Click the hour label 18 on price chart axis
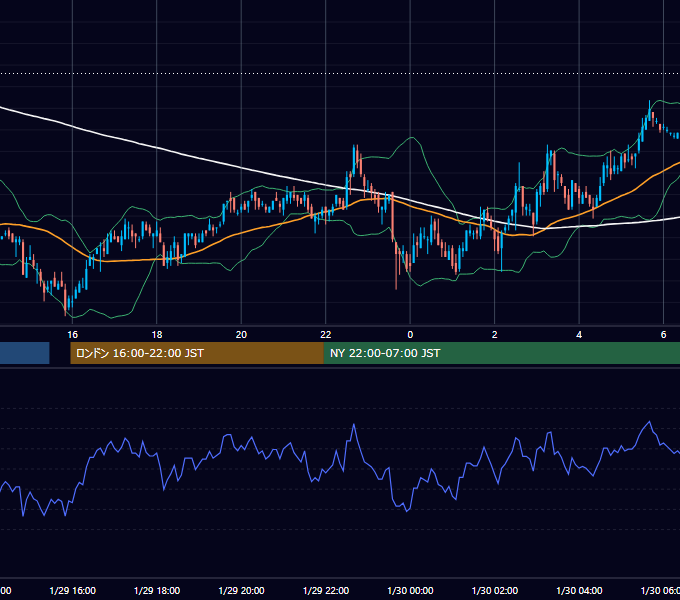Screen dimensions: 680x600 tap(157, 335)
